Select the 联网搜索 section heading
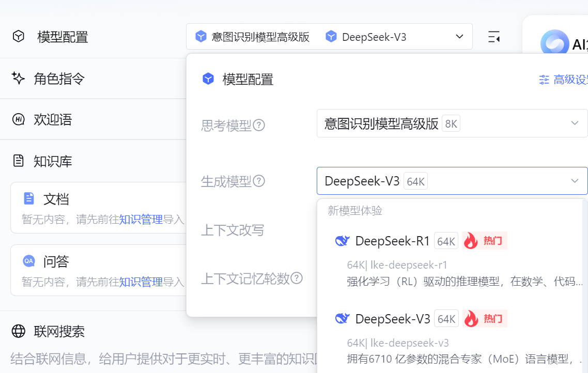This screenshot has height=373, width=588. [59, 331]
